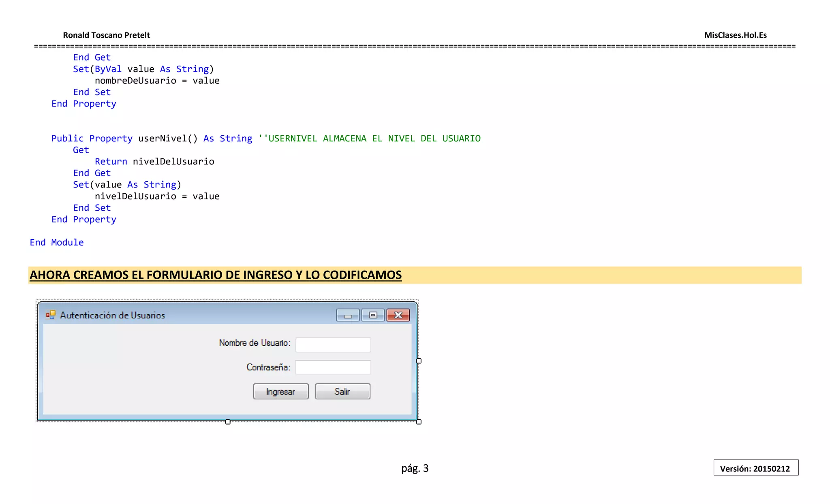Image resolution: width=830 pixels, height=504 pixels.
Task: Click the bottom-center resize handle of form
Action: tap(228, 422)
